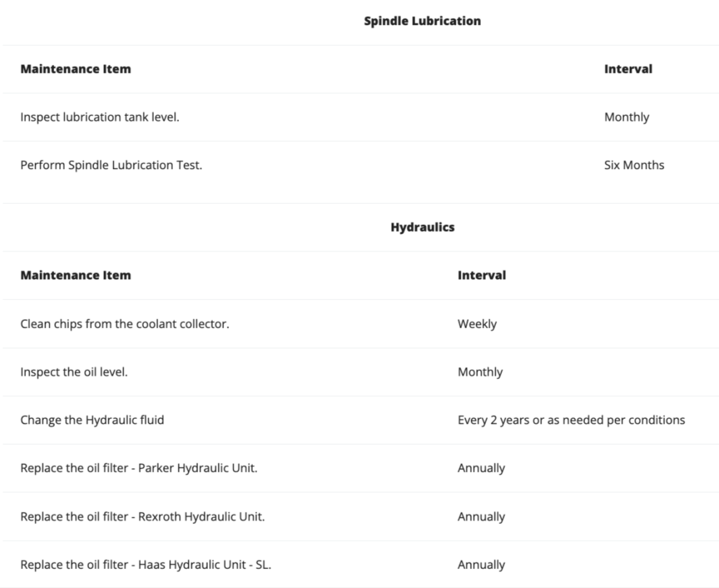Image resolution: width=719 pixels, height=588 pixels.
Task: Click the Hydraulics table heading
Action: 422,227
